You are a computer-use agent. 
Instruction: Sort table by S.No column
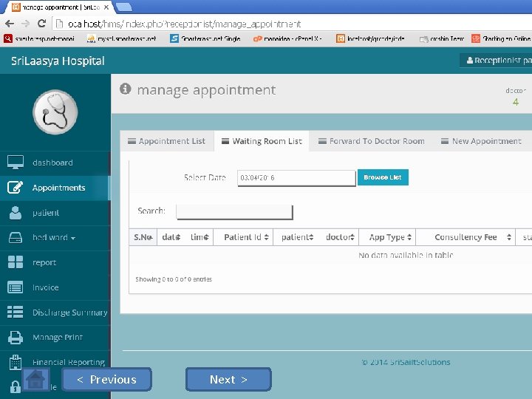(x=143, y=237)
